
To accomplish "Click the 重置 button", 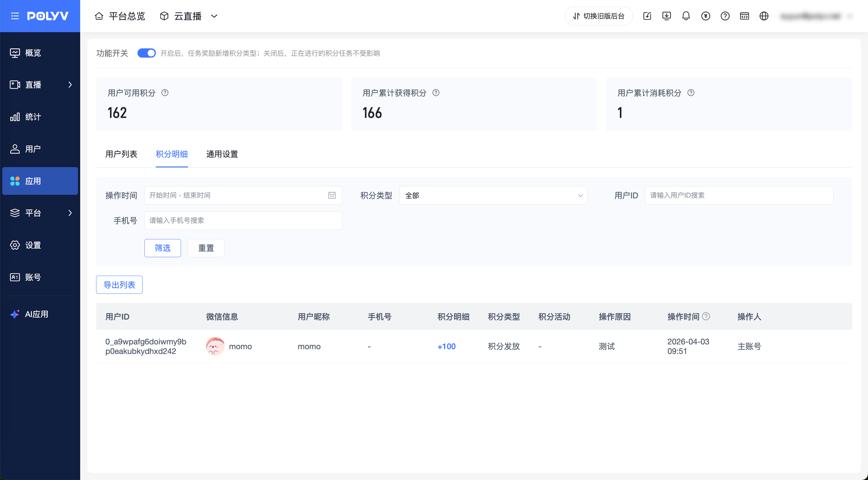I will click(206, 248).
